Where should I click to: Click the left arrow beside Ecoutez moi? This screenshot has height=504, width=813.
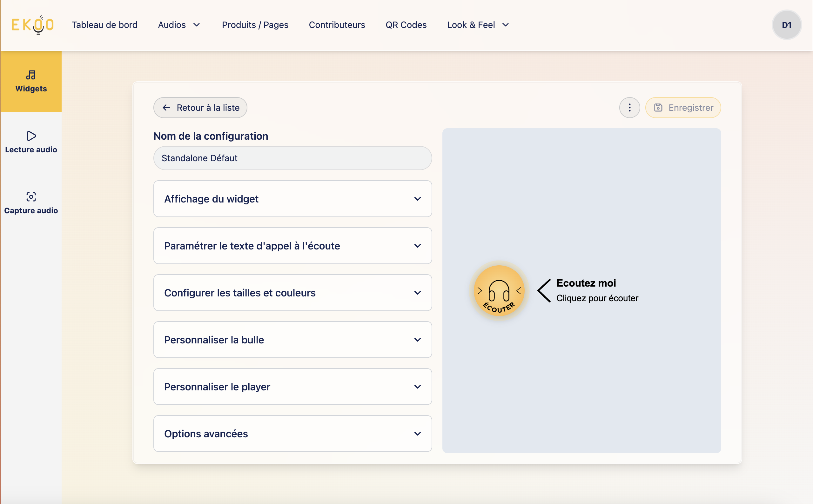[x=544, y=291]
